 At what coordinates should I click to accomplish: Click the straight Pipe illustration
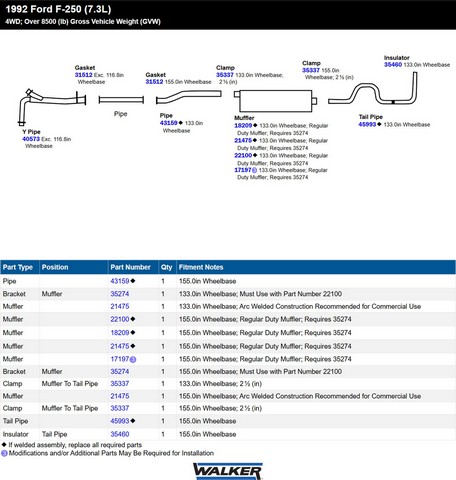pyautogui.click(x=121, y=100)
